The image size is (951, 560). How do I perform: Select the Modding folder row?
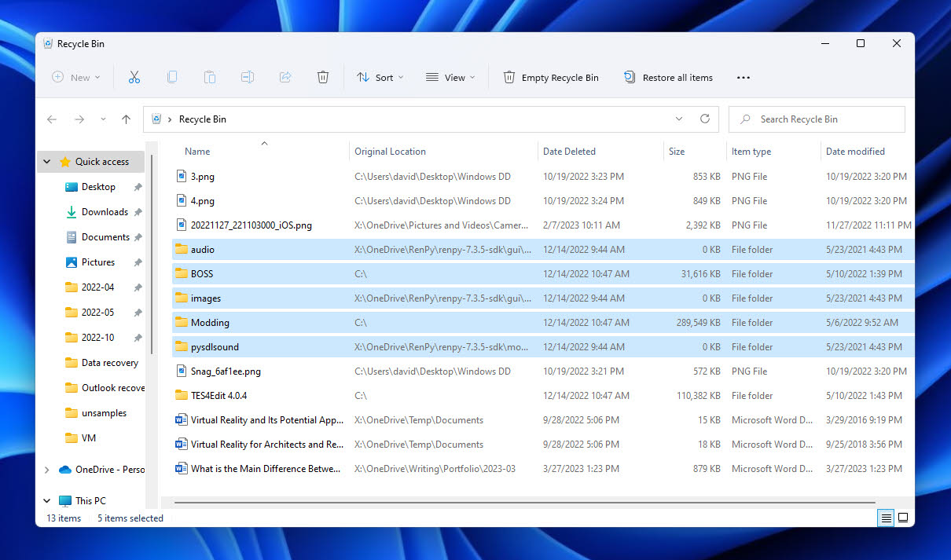coord(542,323)
